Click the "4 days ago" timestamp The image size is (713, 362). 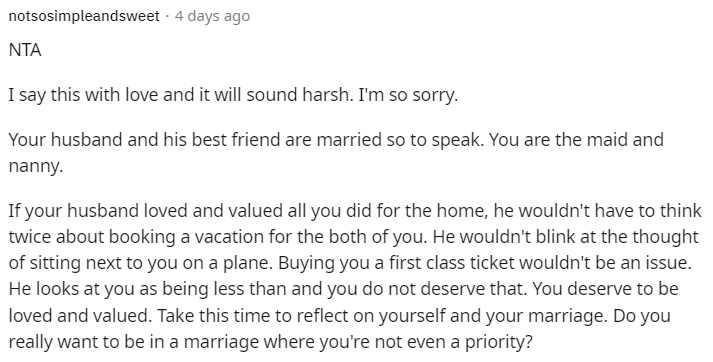[212, 16]
